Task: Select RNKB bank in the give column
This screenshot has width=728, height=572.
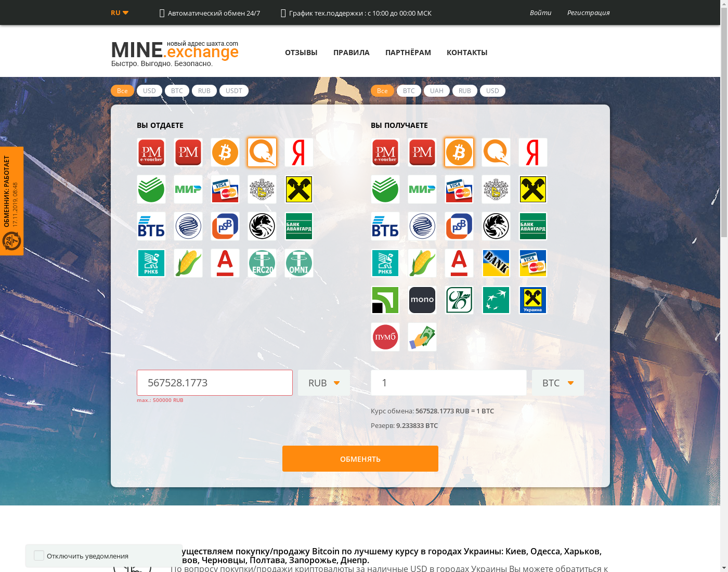Action: 151,263
